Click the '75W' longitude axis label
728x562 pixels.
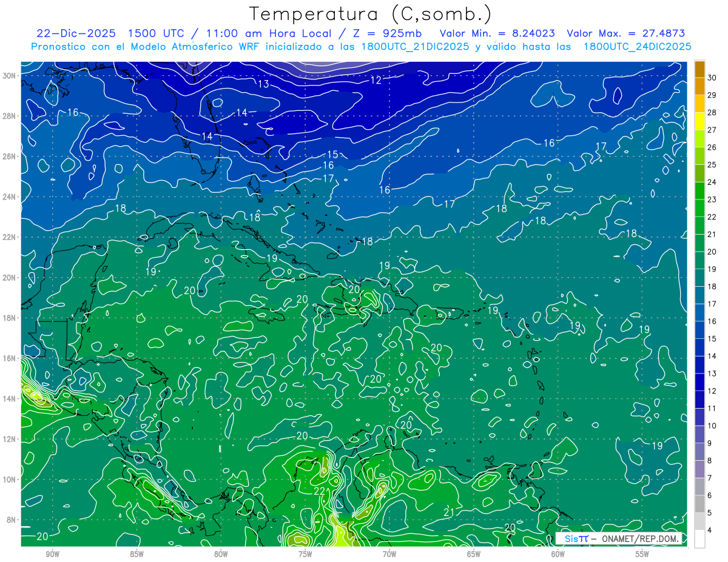pos(305,554)
